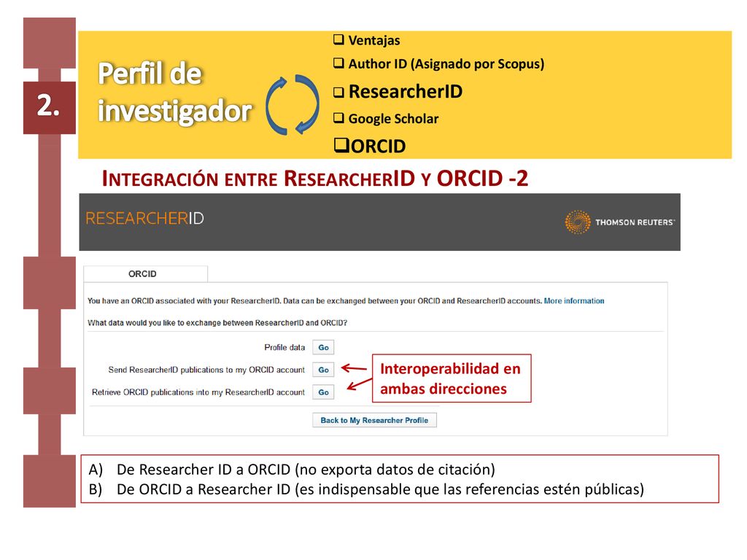
Task: Click the blue circular arrows icon
Action: (x=292, y=104)
